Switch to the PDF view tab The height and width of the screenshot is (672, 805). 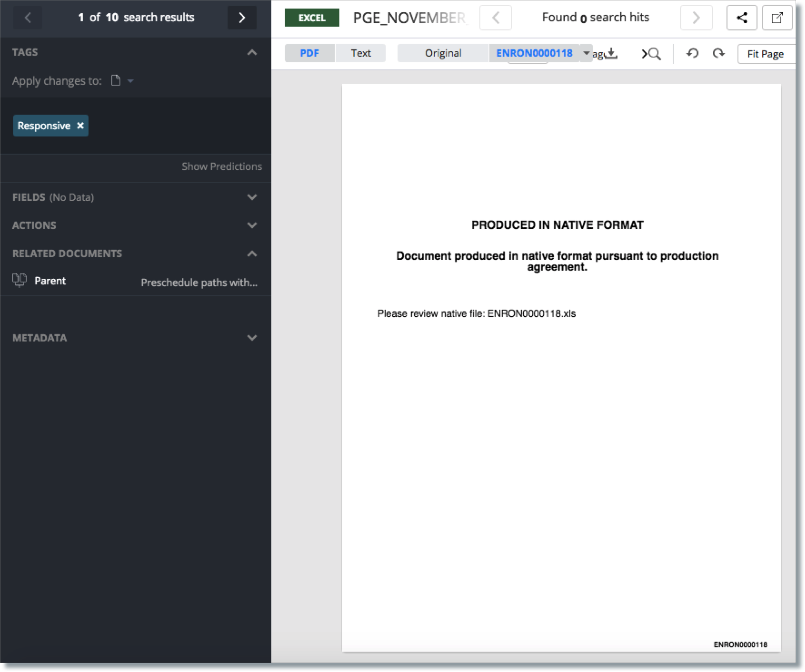(310, 53)
